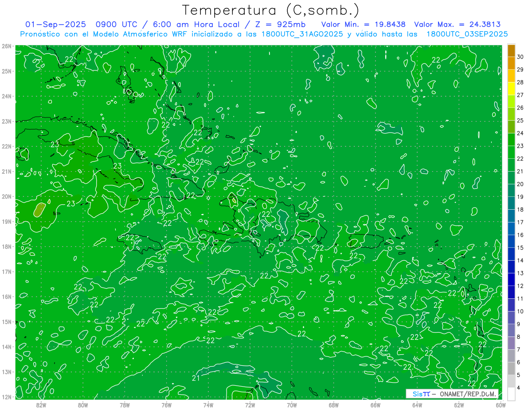Click the '24N' latitude axis label
Screen dimensions: 532x411
click(7, 96)
